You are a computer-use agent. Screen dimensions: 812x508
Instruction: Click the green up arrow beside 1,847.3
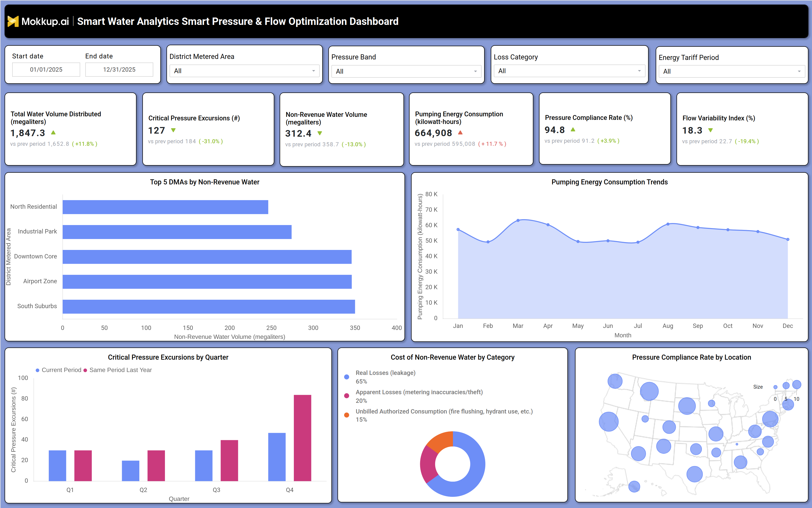53,132
